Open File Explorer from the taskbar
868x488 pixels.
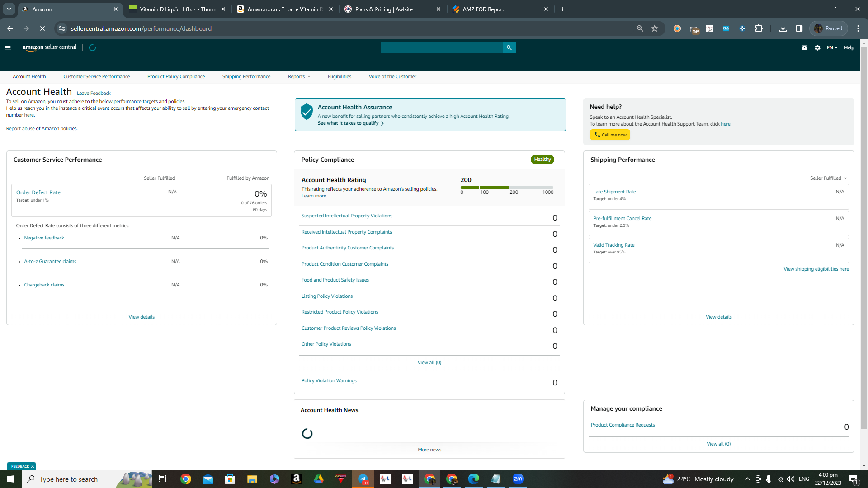click(x=252, y=479)
